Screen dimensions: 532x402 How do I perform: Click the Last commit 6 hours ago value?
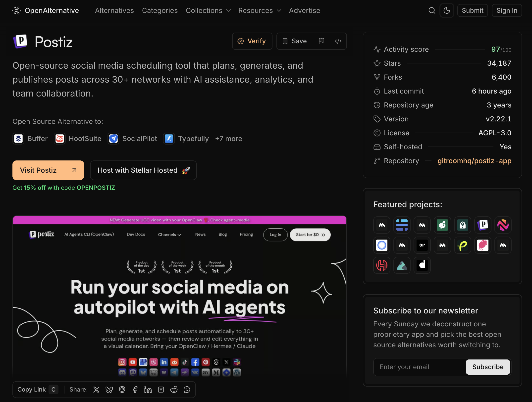click(491, 91)
